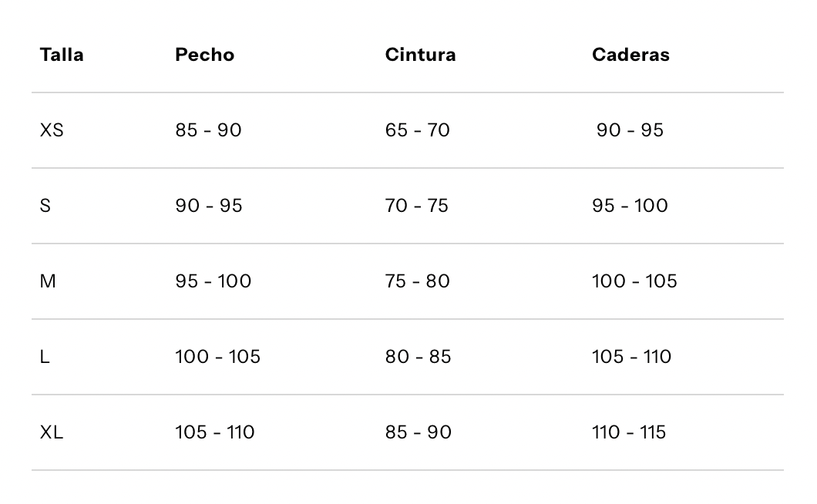The image size is (817, 504).
Task: Click the S waist value 70 - 75
Action: (x=417, y=206)
